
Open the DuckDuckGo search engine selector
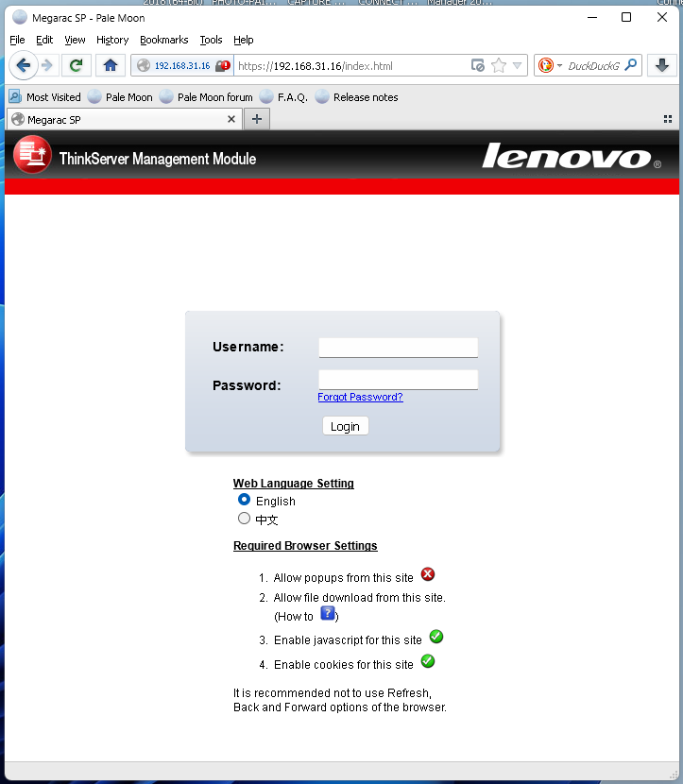click(x=550, y=65)
